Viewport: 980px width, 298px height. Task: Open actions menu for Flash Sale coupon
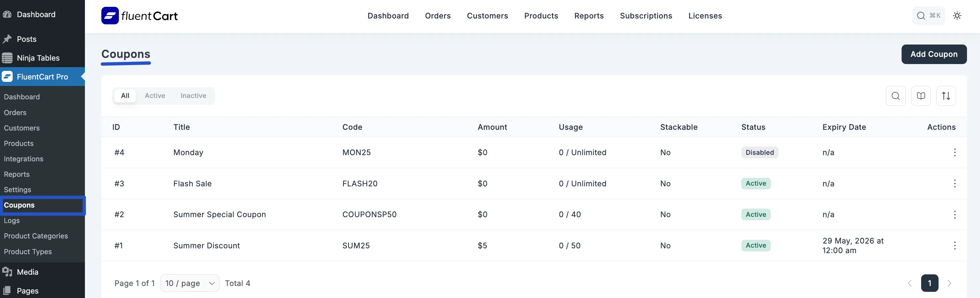click(x=954, y=184)
